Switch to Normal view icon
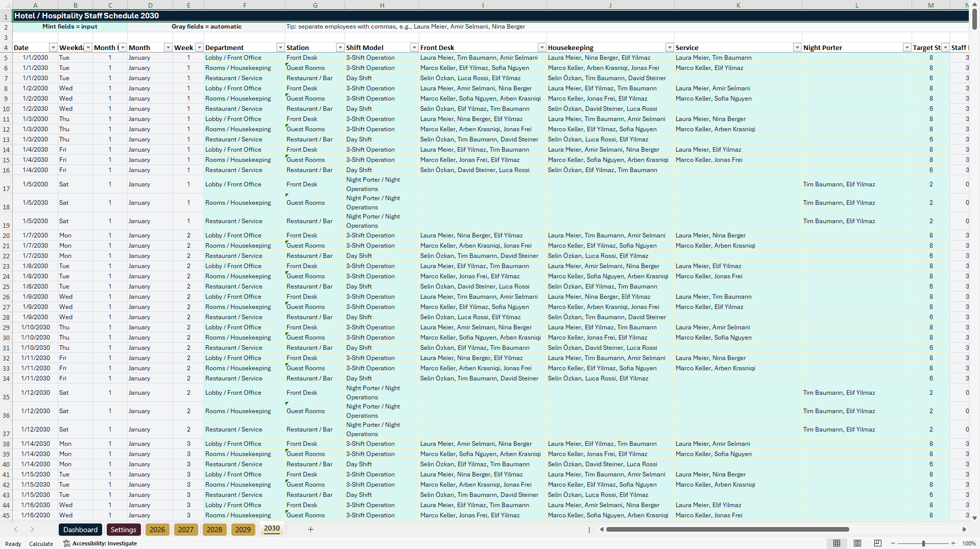 (x=836, y=543)
